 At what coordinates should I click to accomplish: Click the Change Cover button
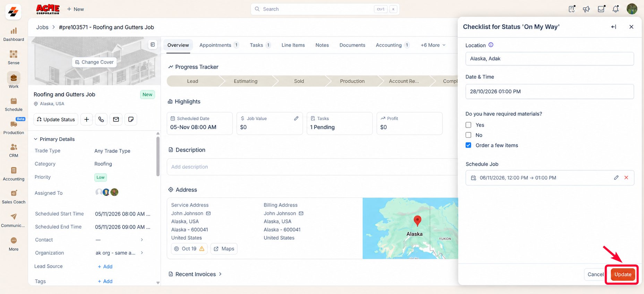click(94, 62)
